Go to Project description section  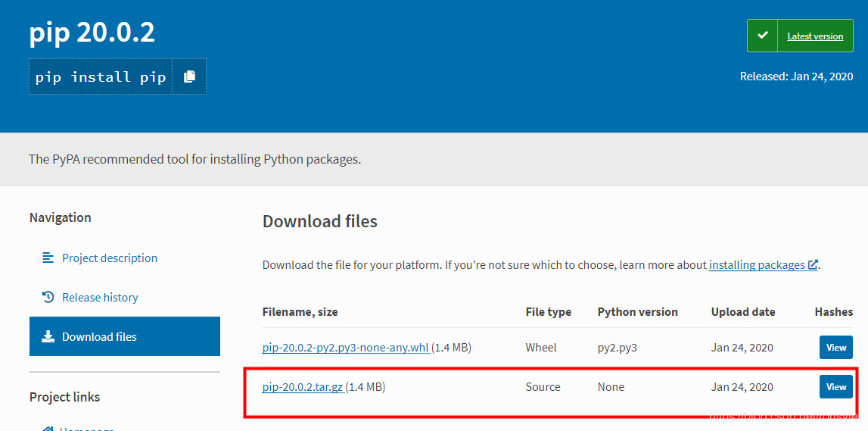click(x=110, y=258)
